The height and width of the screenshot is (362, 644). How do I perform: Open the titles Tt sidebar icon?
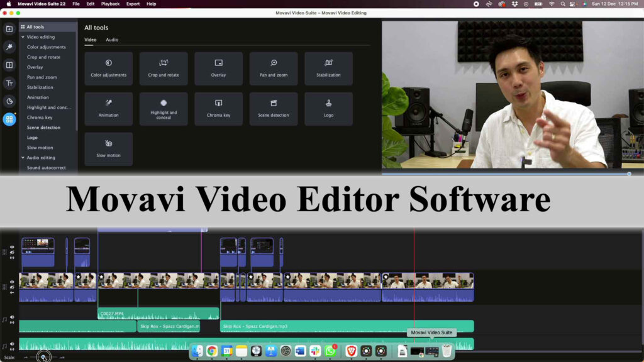pyautogui.click(x=9, y=83)
